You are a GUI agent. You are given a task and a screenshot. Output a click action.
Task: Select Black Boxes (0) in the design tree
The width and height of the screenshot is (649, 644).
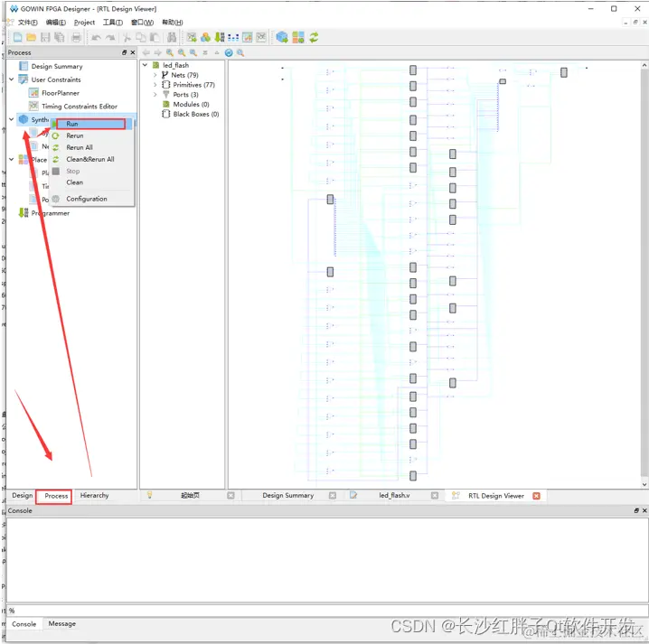pyautogui.click(x=196, y=114)
